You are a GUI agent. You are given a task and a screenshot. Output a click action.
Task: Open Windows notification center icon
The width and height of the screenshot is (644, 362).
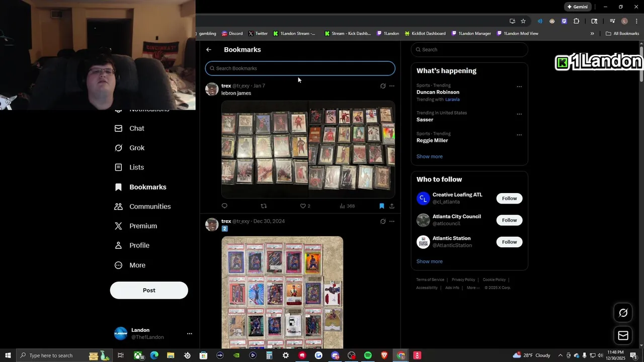click(633, 355)
